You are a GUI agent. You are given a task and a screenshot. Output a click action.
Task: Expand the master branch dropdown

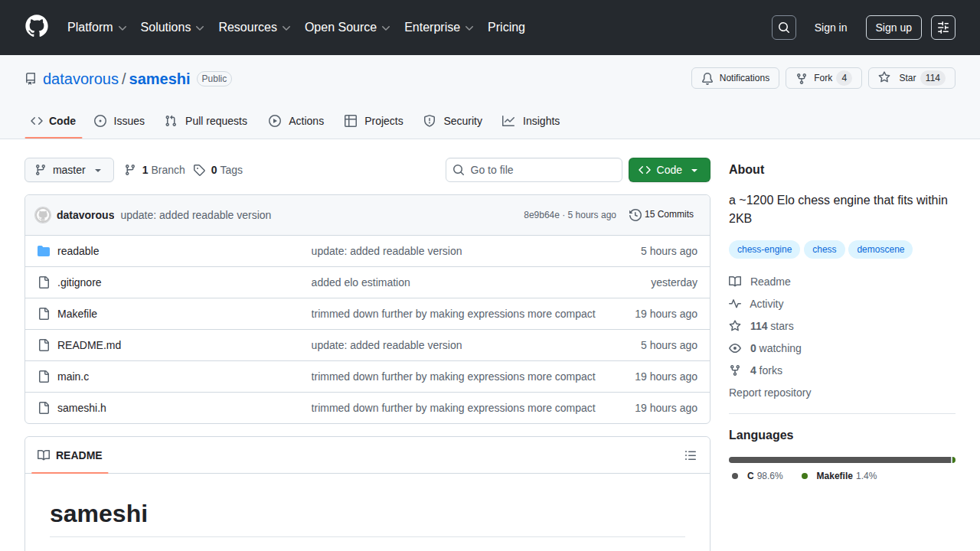69,170
